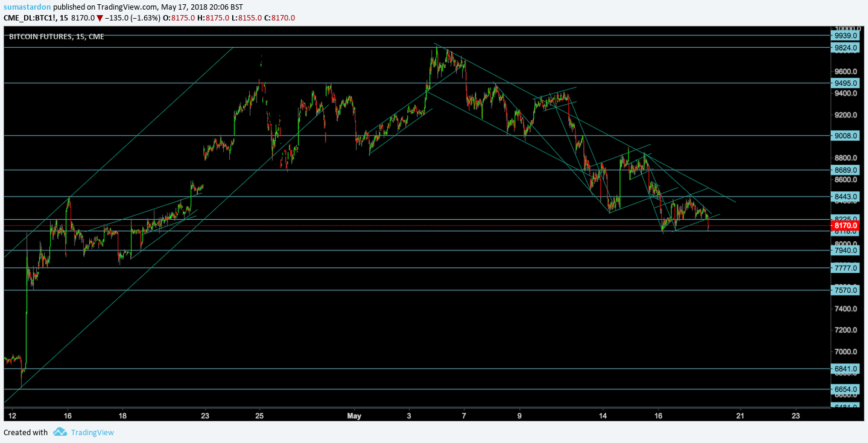Click the 8225.0 price level label

click(x=846, y=219)
